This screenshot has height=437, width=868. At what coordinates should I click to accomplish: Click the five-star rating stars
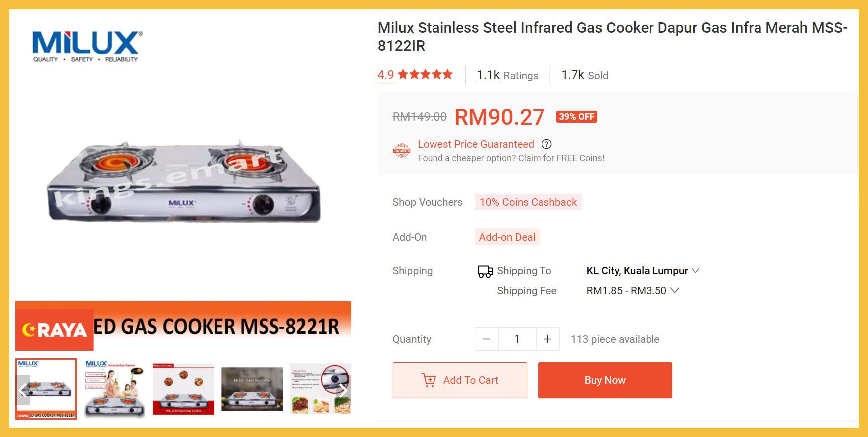tap(426, 75)
